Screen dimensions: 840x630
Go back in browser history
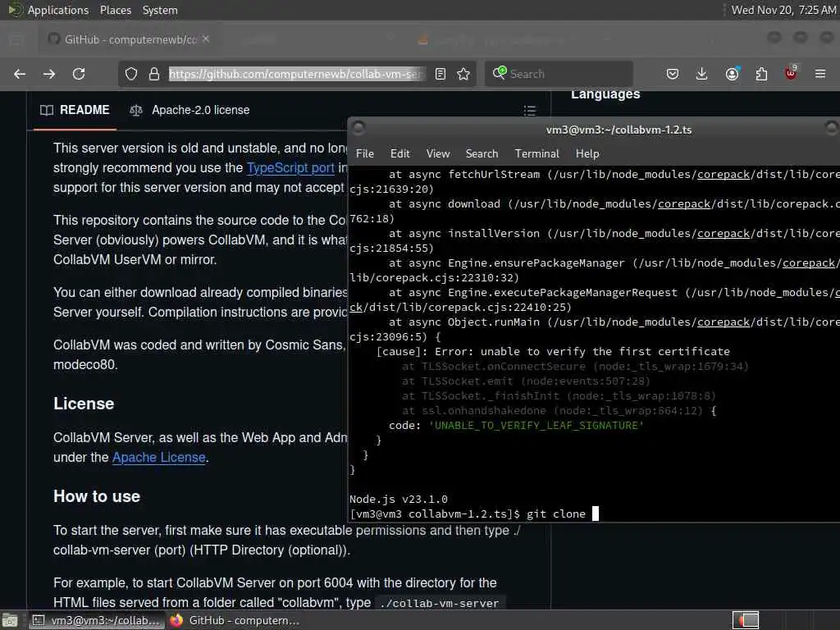pos(20,74)
